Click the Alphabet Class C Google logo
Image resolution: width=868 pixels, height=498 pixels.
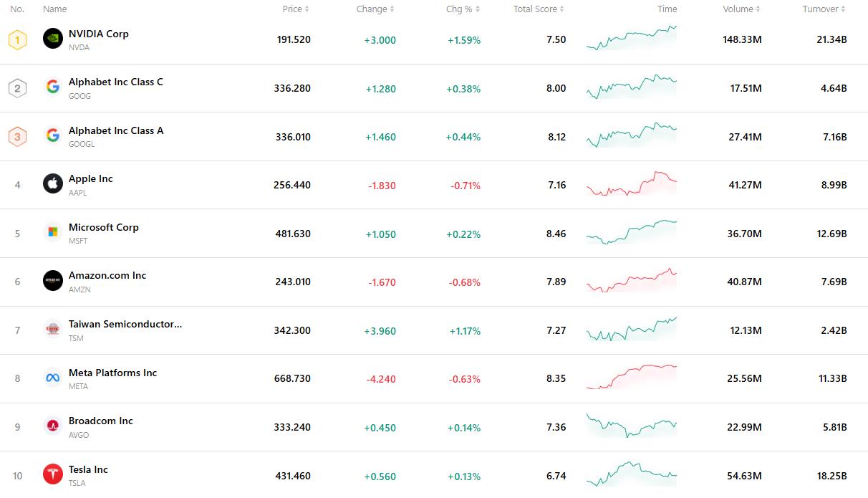53,87
